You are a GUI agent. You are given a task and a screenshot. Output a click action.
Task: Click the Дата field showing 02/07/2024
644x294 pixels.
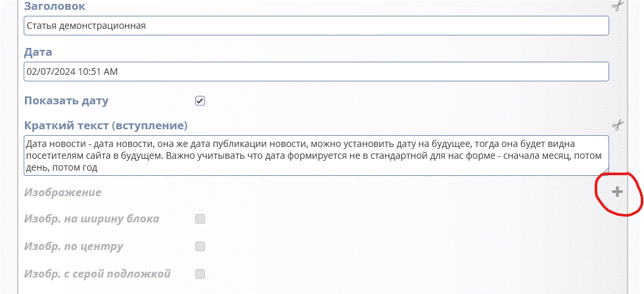(x=315, y=72)
